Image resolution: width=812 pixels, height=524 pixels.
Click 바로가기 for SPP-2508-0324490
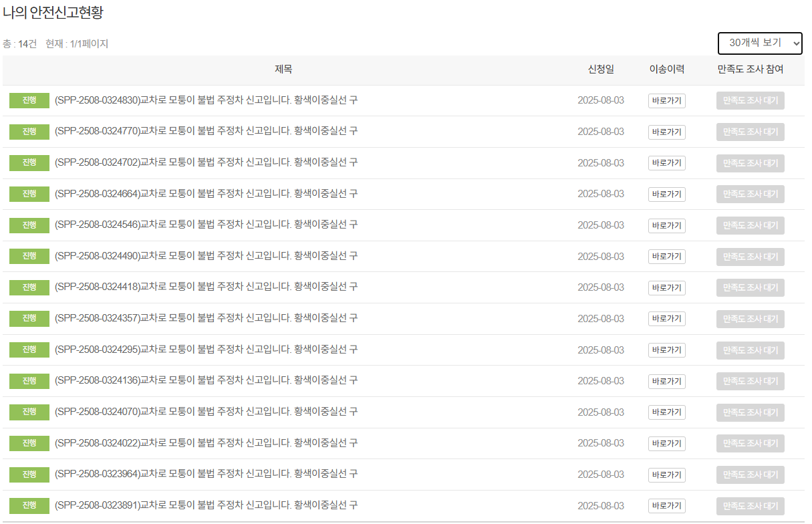(x=666, y=256)
